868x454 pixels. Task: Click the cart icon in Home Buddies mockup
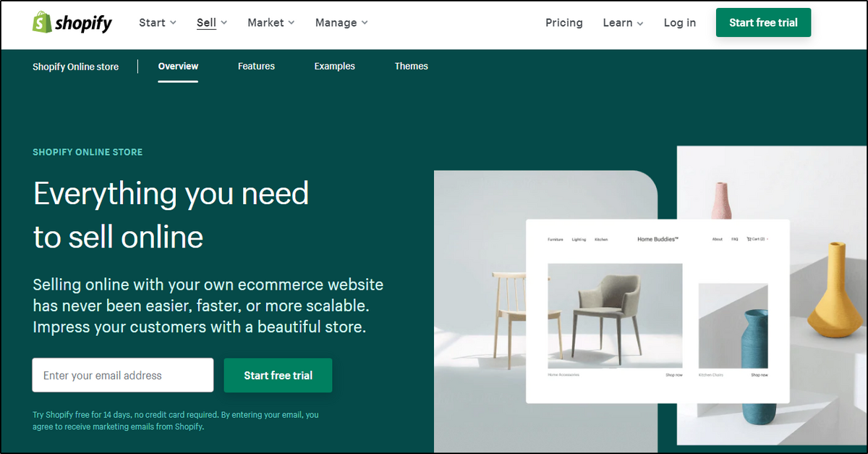tap(749, 239)
